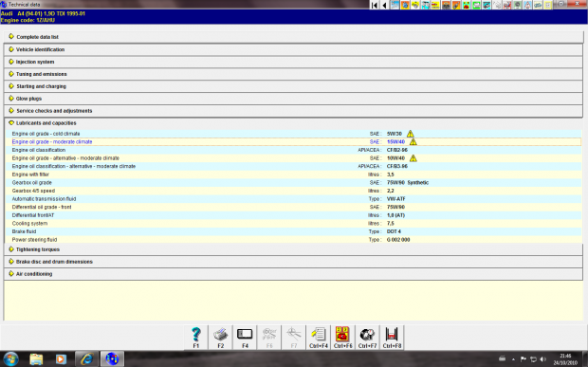This screenshot has width=588, height=367.
Task: Click the red face icon in top toolbar
Action: click(x=466, y=5)
